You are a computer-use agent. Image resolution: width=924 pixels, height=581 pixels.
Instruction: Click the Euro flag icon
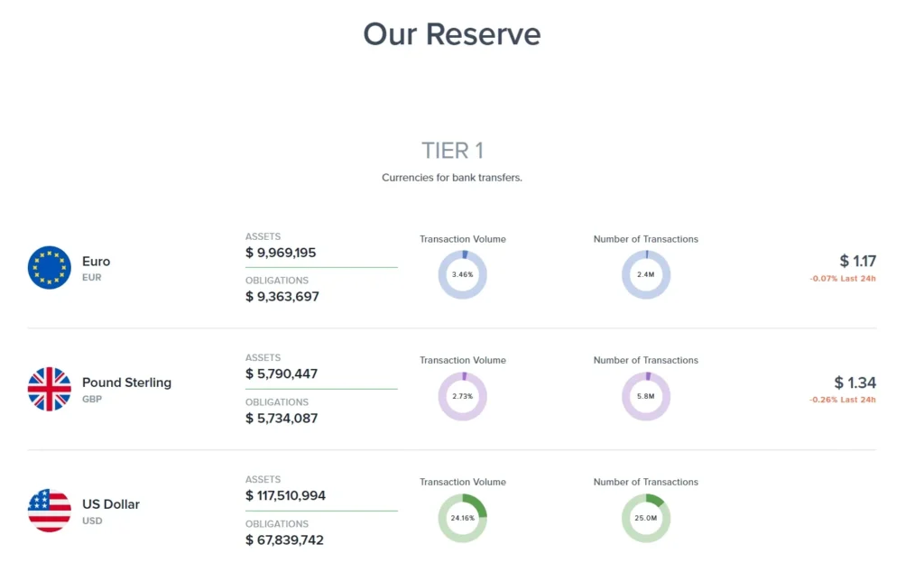[48, 267]
